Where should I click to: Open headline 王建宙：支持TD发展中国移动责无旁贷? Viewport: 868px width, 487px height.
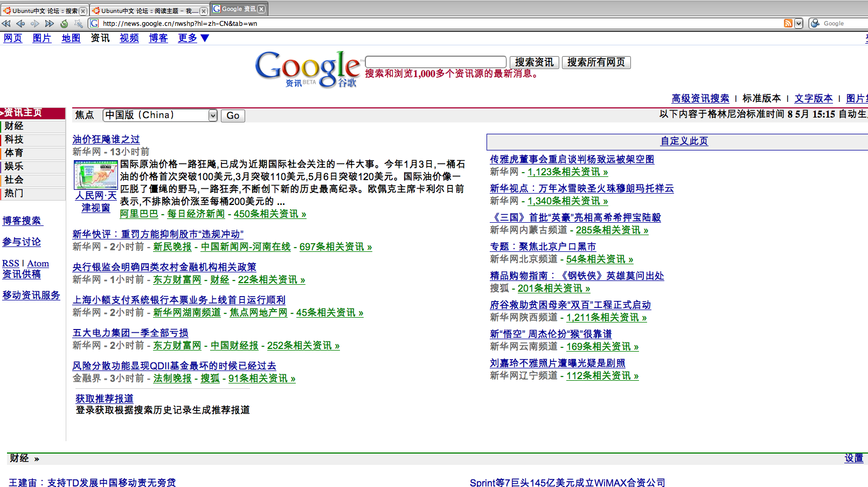[92, 482]
